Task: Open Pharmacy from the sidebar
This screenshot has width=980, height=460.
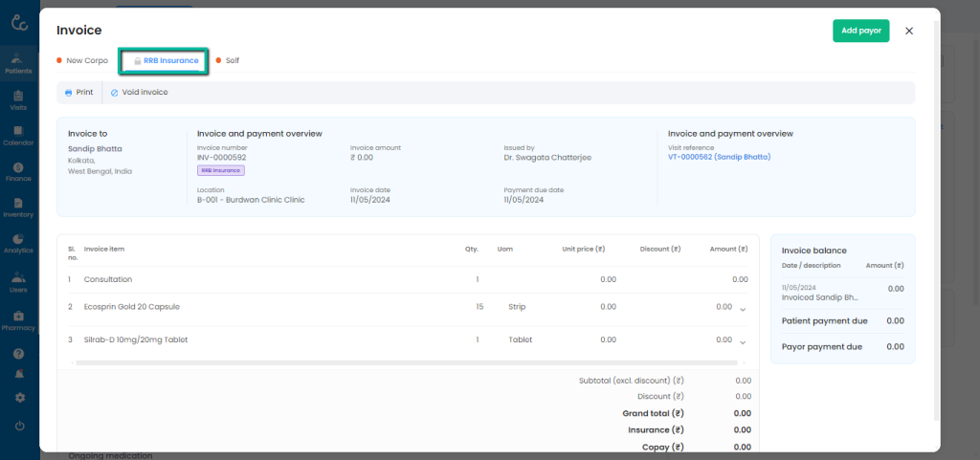Action: [18, 320]
